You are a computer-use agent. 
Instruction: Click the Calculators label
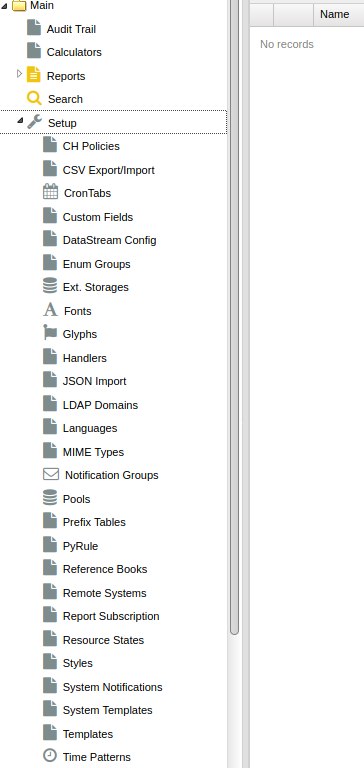click(74, 52)
